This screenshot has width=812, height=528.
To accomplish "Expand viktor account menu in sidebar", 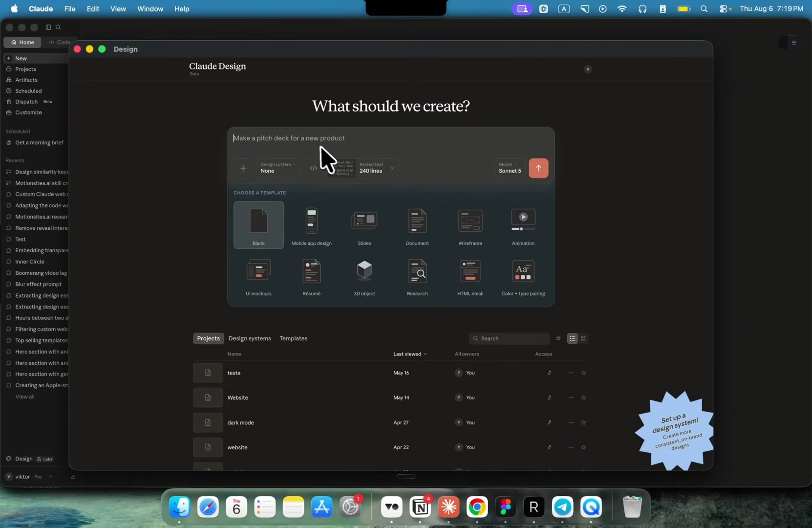I will 30,477.
